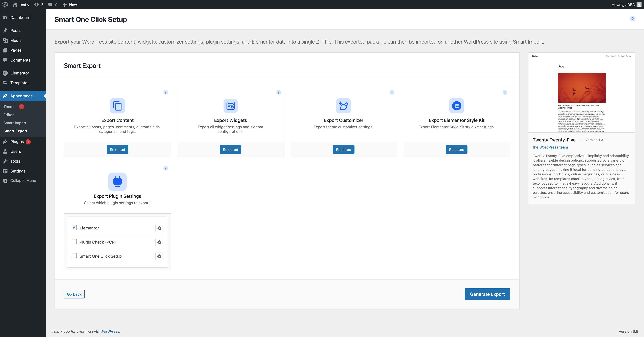Enable Plugin Check (PCP) export
The image size is (644, 337).
coord(74,242)
